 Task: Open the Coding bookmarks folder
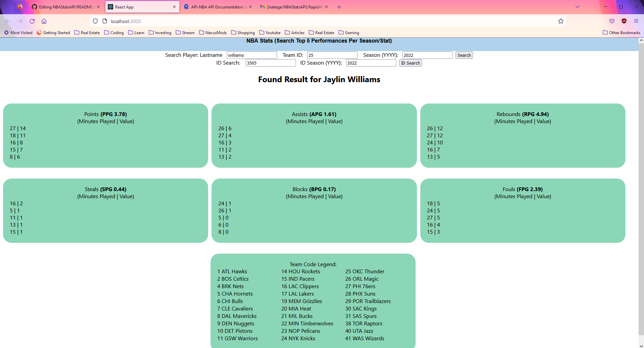coord(114,32)
